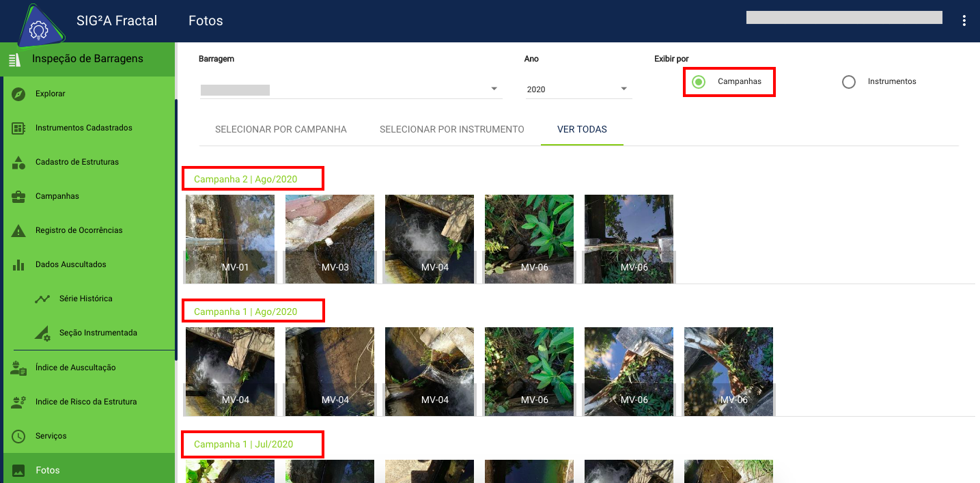
Task: Open Explorar in the sidebar
Action: (x=89, y=94)
